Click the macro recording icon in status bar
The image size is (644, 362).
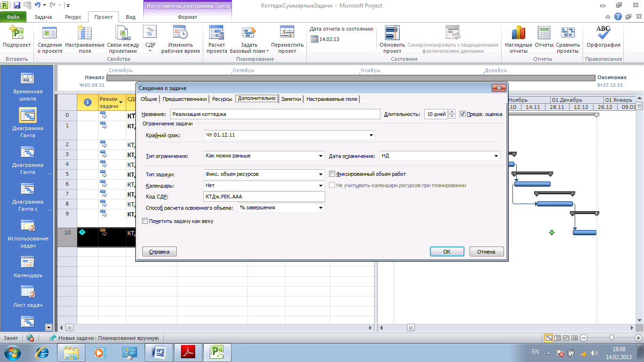[x=30, y=338]
